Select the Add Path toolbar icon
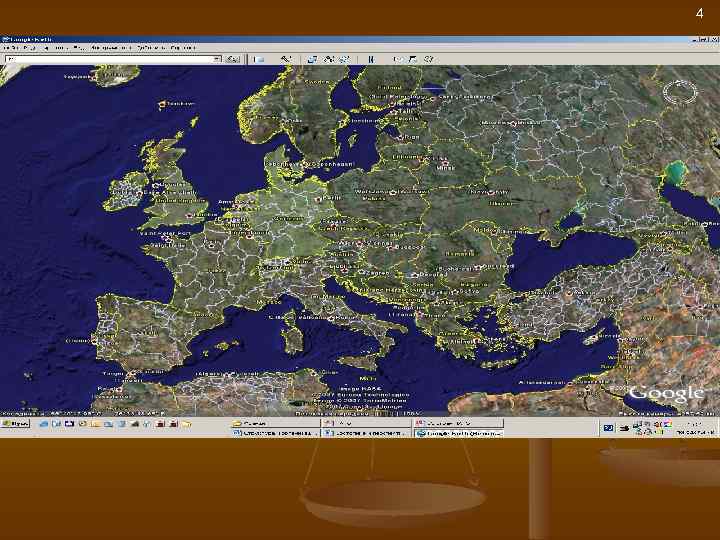 [329, 59]
